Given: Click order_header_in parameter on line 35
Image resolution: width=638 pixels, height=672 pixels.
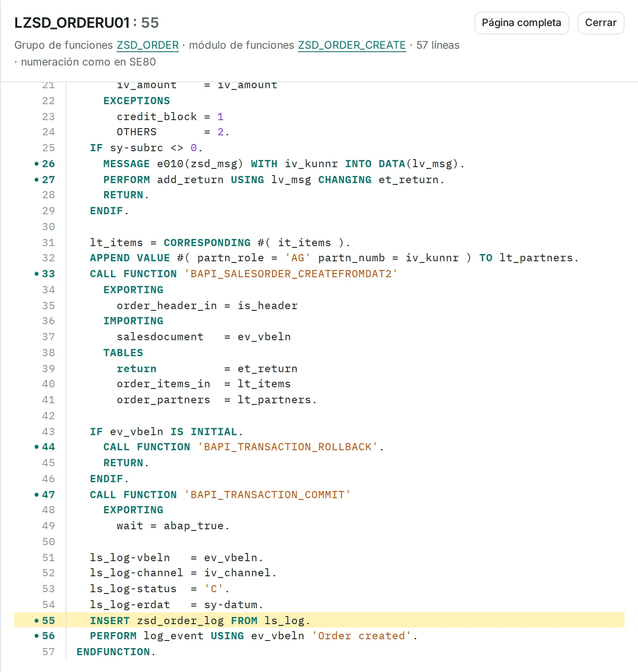Looking at the screenshot, I should [167, 306].
